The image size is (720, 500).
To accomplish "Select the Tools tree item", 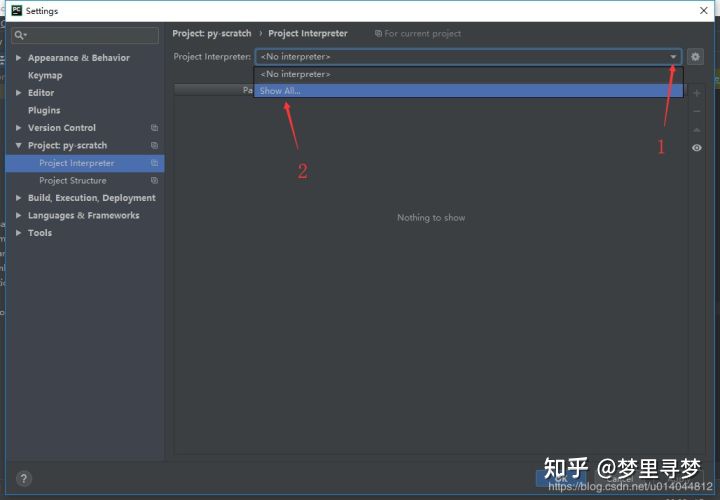I will [40, 233].
